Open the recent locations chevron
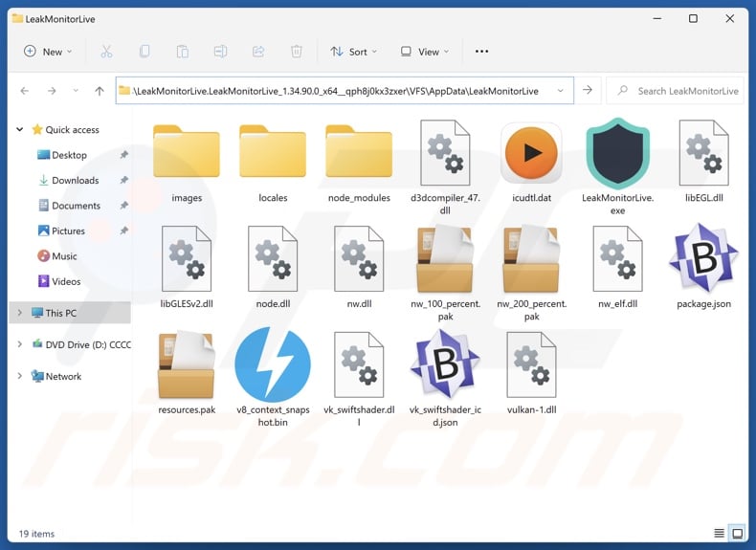 point(76,91)
